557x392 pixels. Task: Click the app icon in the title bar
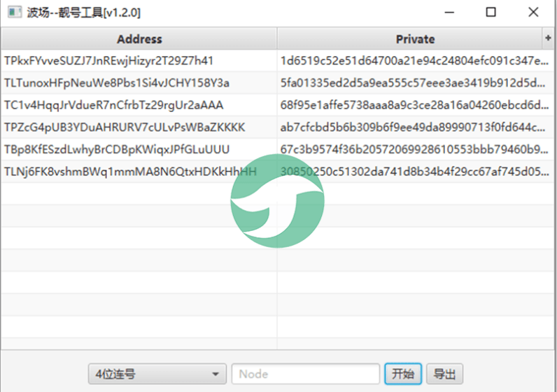(14, 12)
